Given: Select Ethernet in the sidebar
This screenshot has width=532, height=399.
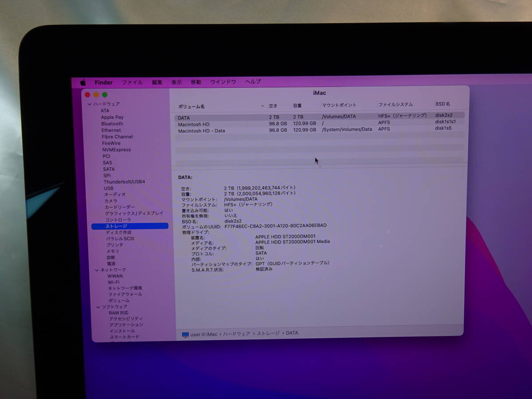Looking at the screenshot, I should (x=111, y=130).
